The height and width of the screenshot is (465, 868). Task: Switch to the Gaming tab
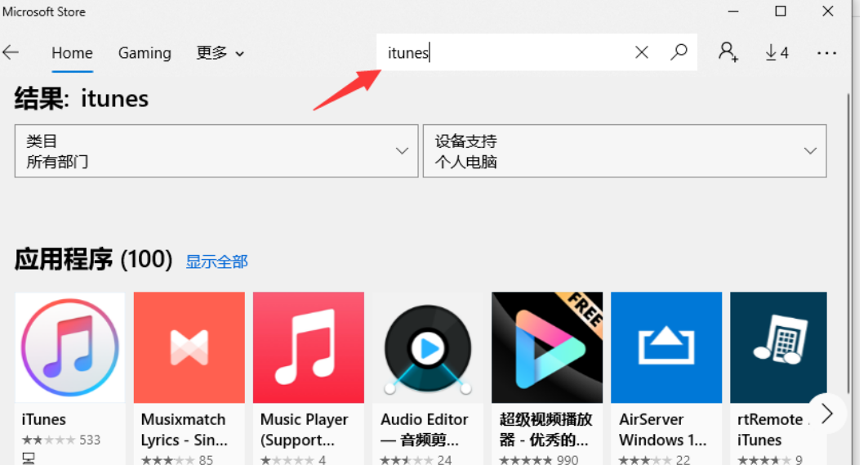point(145,53)
